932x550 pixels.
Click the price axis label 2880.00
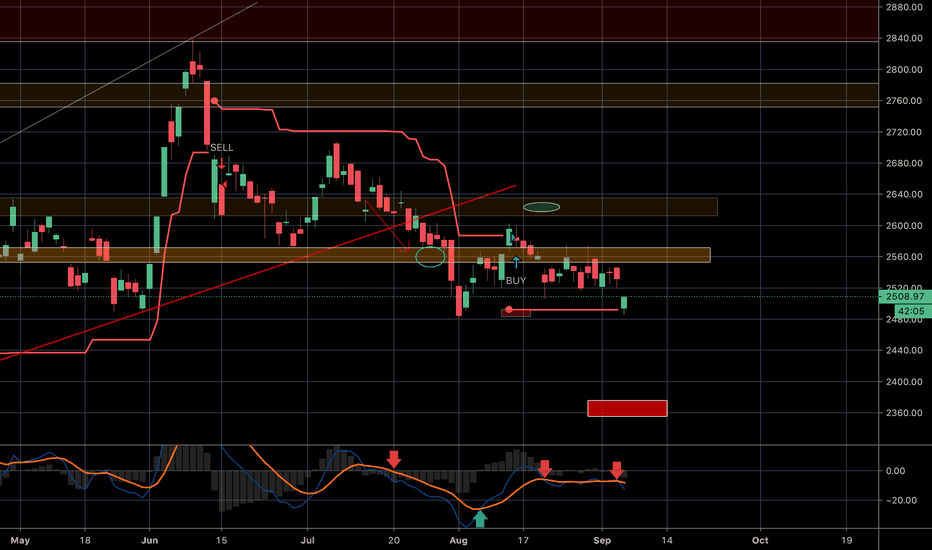(904, 7)
